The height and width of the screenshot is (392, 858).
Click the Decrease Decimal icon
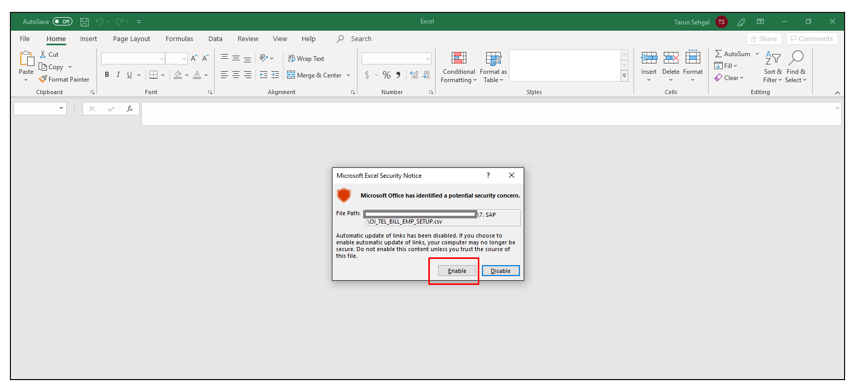(425, 75)
